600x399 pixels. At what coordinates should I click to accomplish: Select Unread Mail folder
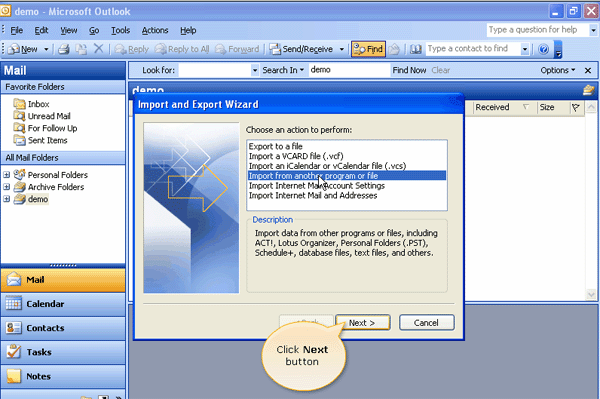pyautogui.click(x=49, y=116)
